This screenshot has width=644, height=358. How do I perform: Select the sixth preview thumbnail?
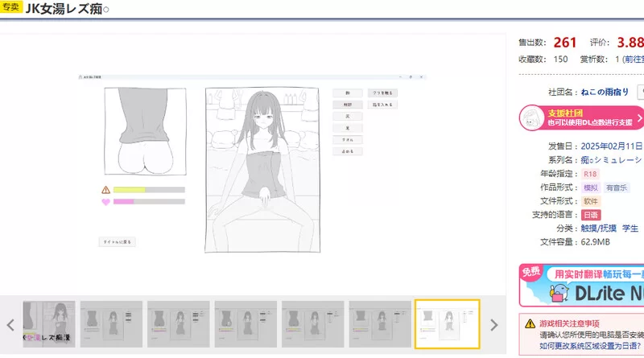pyautogui.click(x=380, y=324)
